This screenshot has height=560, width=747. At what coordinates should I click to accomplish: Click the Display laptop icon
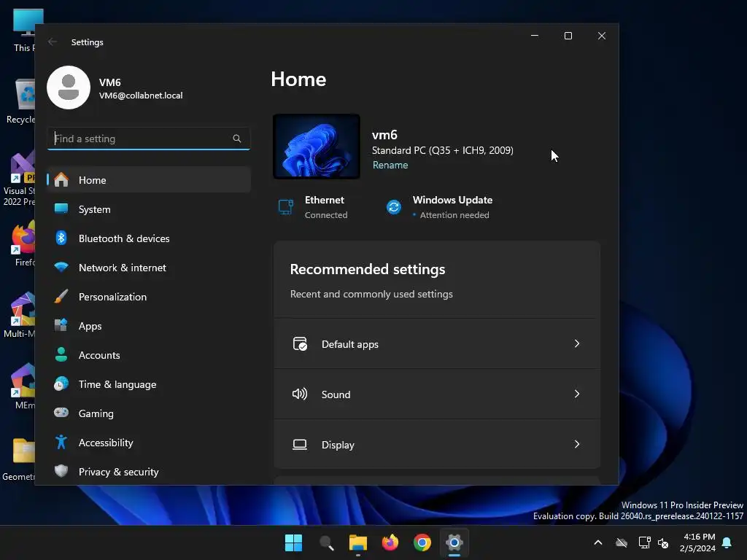pos(300,445)
